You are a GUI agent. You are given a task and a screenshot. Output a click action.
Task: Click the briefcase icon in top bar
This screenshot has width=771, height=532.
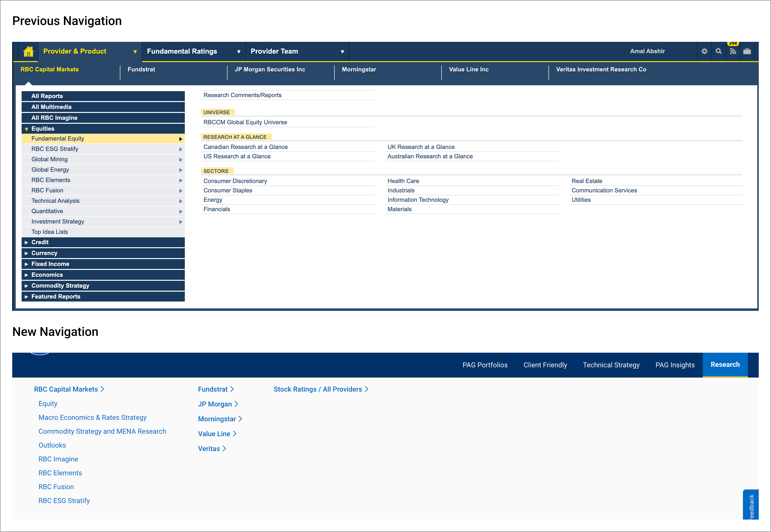pos(747,51)
